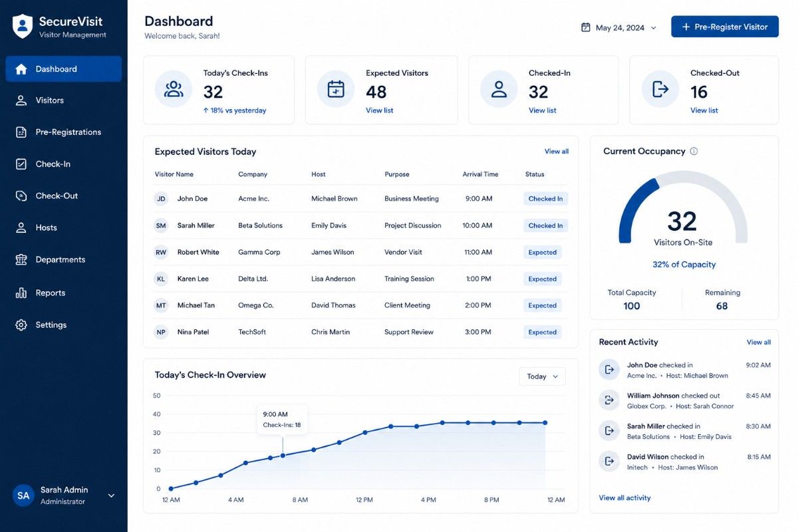798x532 pixels.
Task: Open View list under Checked-Out
Action: coord(704,110)
